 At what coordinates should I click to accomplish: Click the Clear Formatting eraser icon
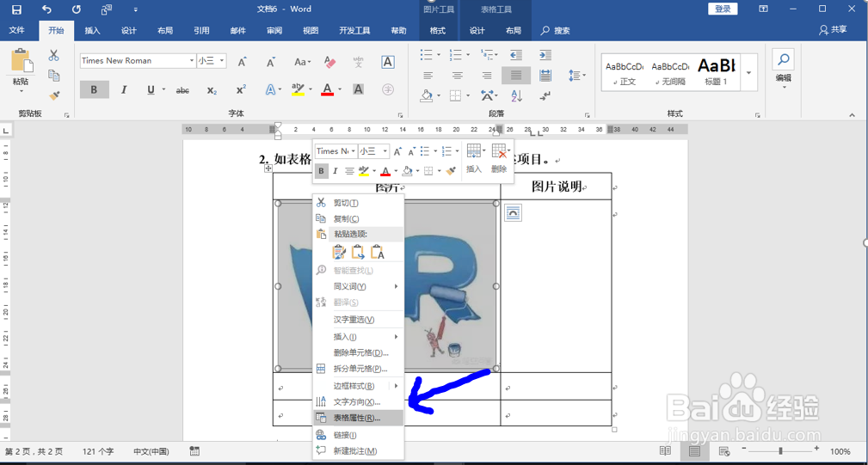329,61
